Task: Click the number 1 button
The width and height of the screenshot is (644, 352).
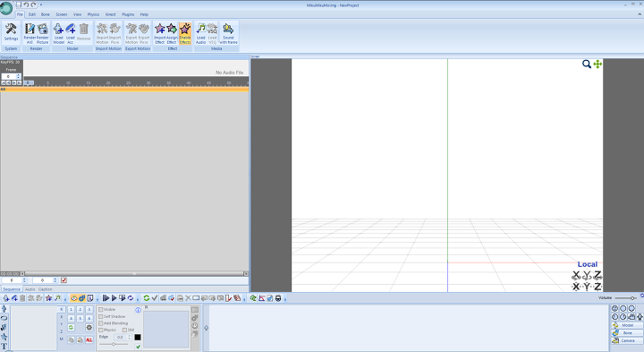Action: 71,309
